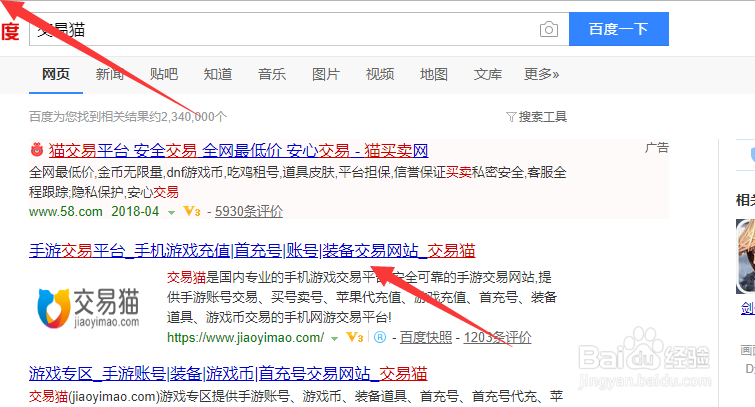
Task: Open the 图片 tab
Action: pyautogui.click(x=325, y=74)
